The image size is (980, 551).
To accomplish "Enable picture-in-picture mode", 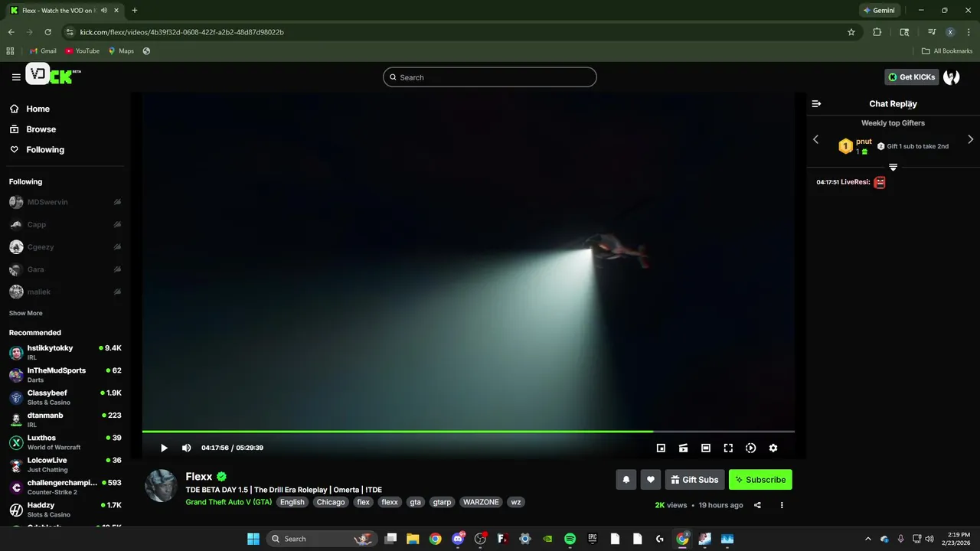I will click(661, 448).
